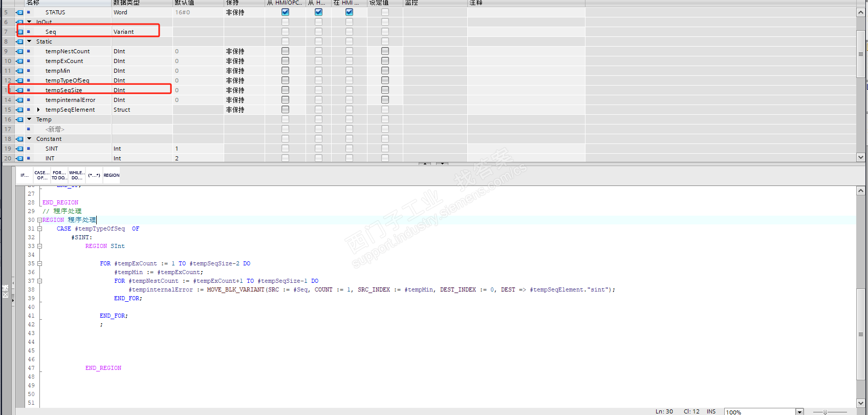Collapse the Constant section
868x415 pixels.
tap(29, 139)
